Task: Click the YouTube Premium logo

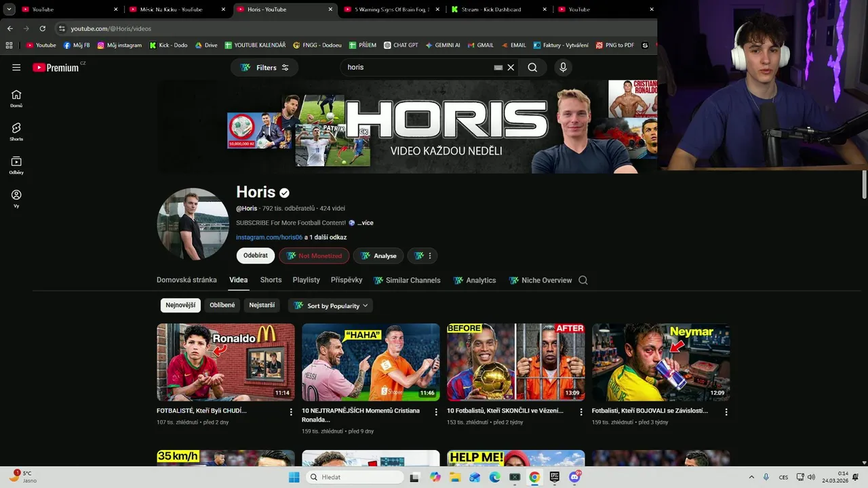Action: tap(57, 67)
